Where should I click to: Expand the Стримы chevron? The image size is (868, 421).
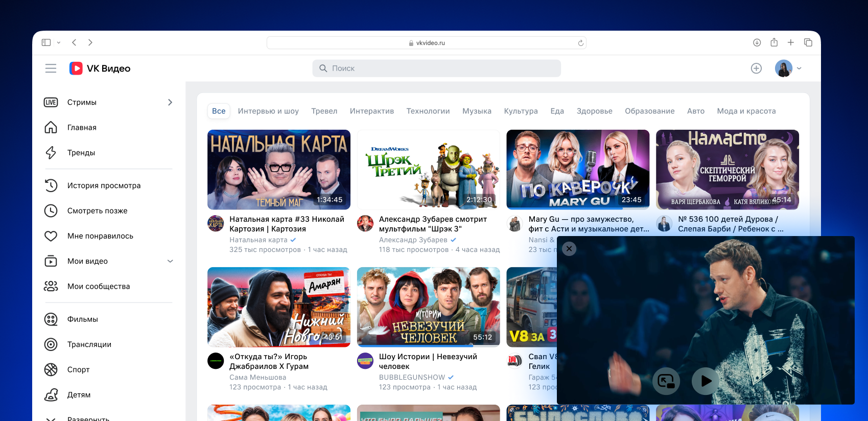[x=170, y=102]
